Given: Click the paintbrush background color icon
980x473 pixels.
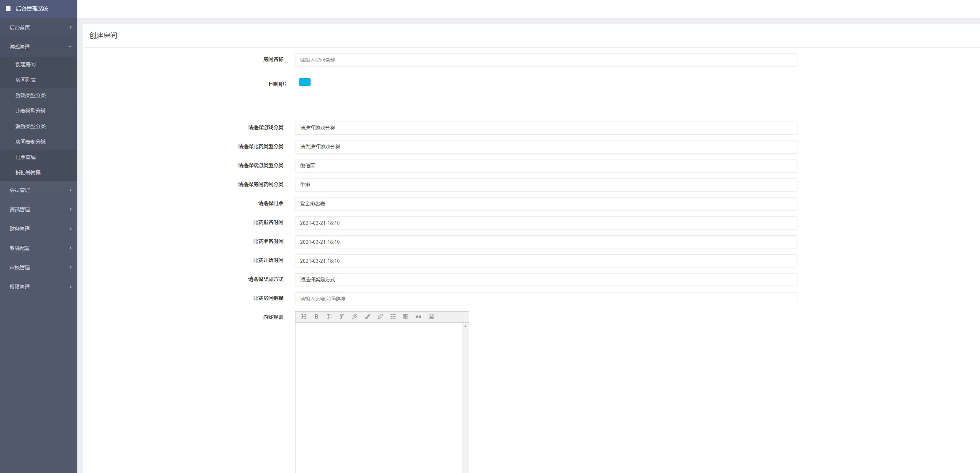Looking at the screenshot, I should (x=367, y=317).
